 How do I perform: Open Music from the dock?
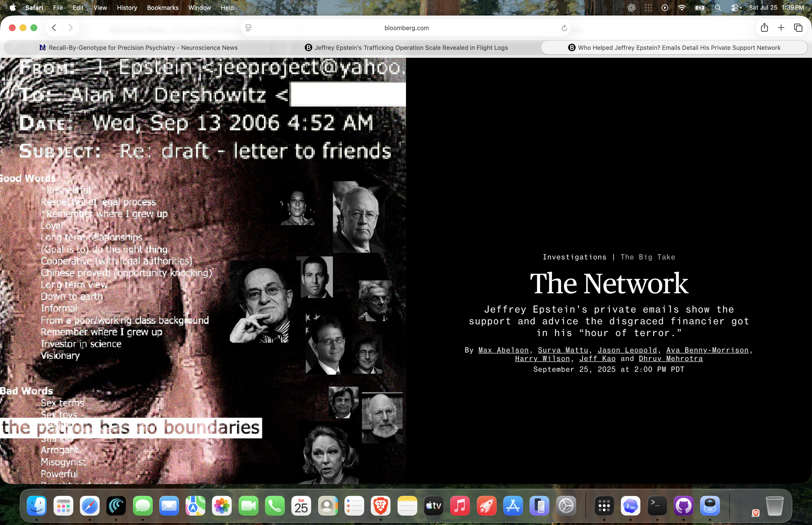tap(460, 506)
